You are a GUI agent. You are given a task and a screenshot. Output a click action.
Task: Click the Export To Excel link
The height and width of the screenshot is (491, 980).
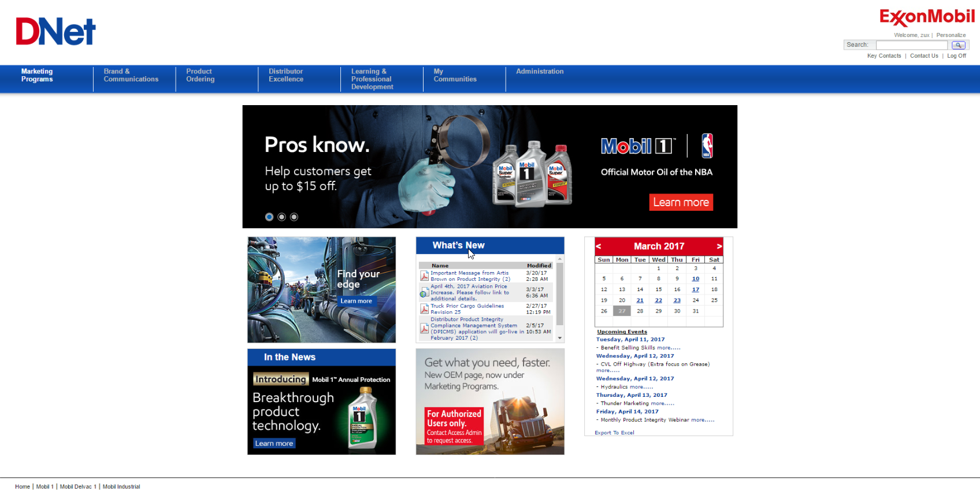point(614,433)
